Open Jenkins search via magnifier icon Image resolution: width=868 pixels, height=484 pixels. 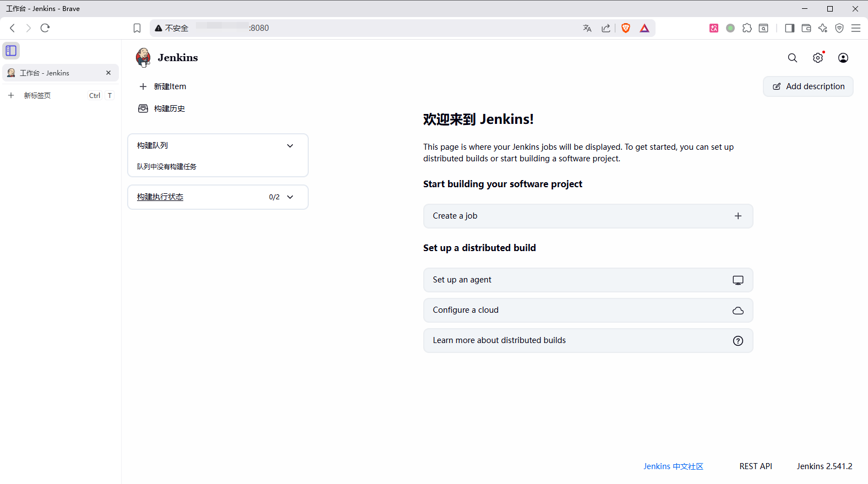coord(792,58)
